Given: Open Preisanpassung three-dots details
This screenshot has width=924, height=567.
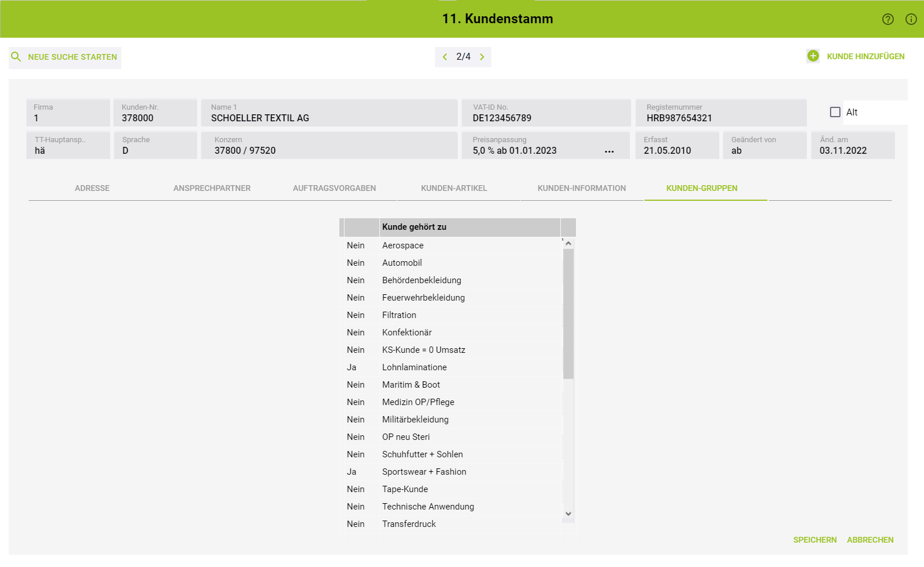Looking at the screenshot, I should [x=609, y=151].
